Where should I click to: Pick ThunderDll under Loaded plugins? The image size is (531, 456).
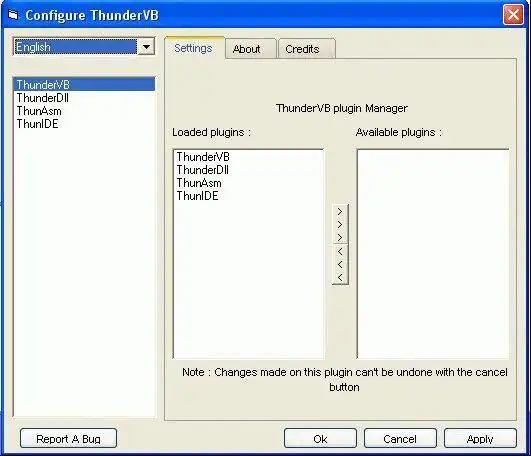point(248,170)
